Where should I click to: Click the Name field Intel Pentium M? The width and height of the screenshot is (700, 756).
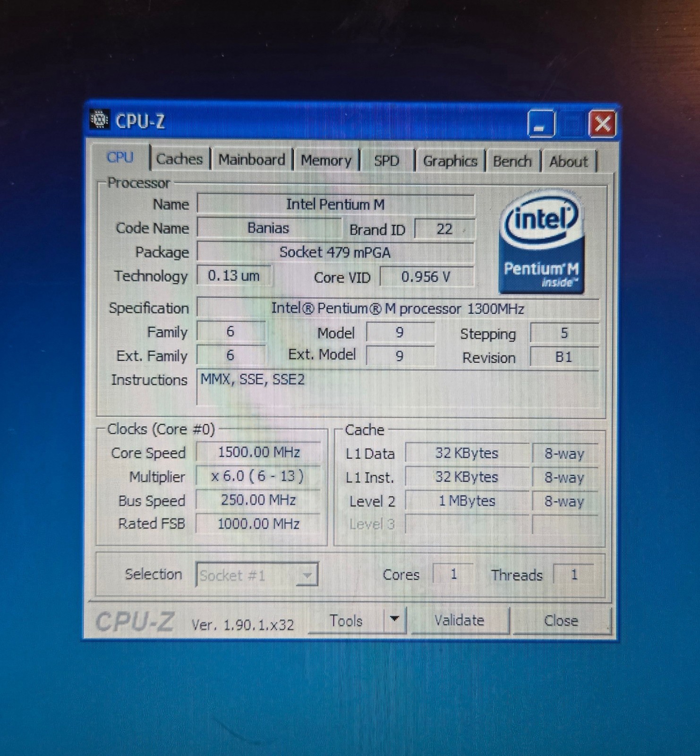(x=335, y=205)
